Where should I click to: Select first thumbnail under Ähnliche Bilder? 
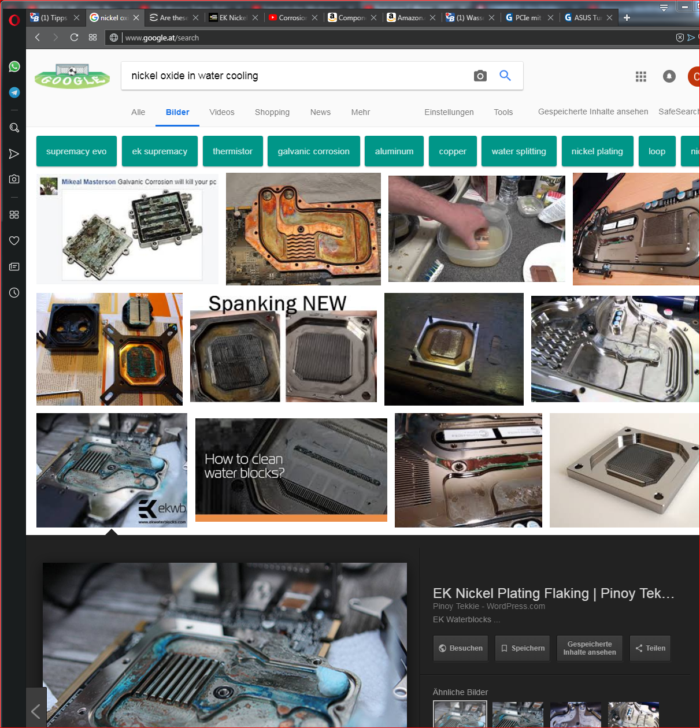coord(460,715)
